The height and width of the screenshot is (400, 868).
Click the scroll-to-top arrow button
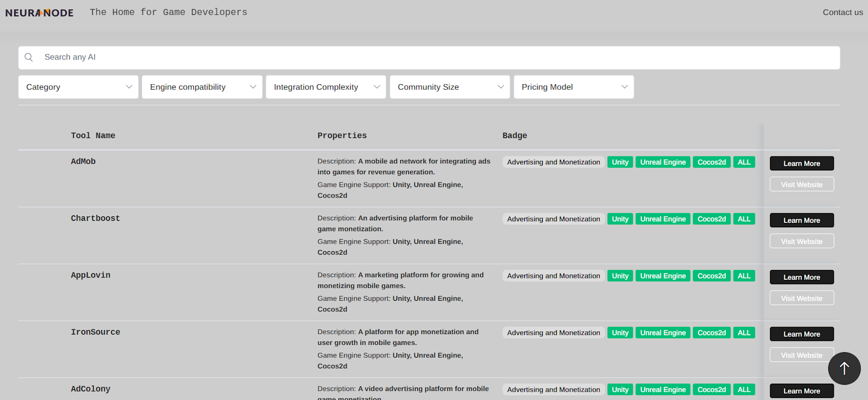click(x=844, y=368)
